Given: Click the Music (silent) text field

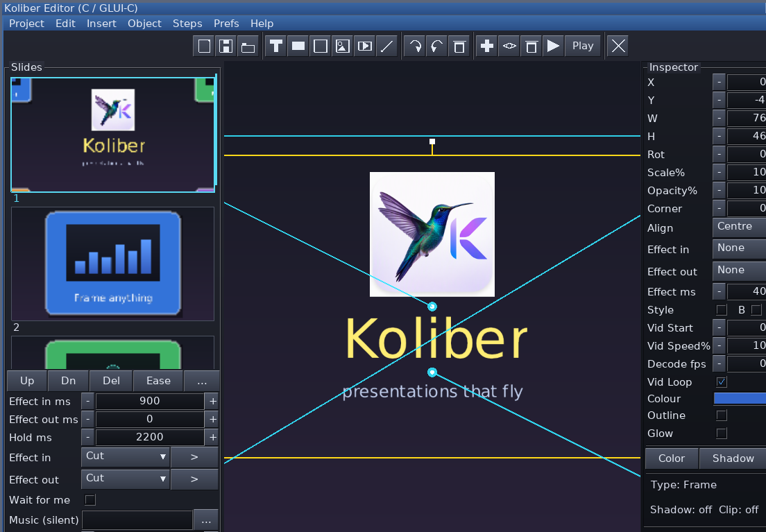Looking at the screenshot, I should (137, 520).
